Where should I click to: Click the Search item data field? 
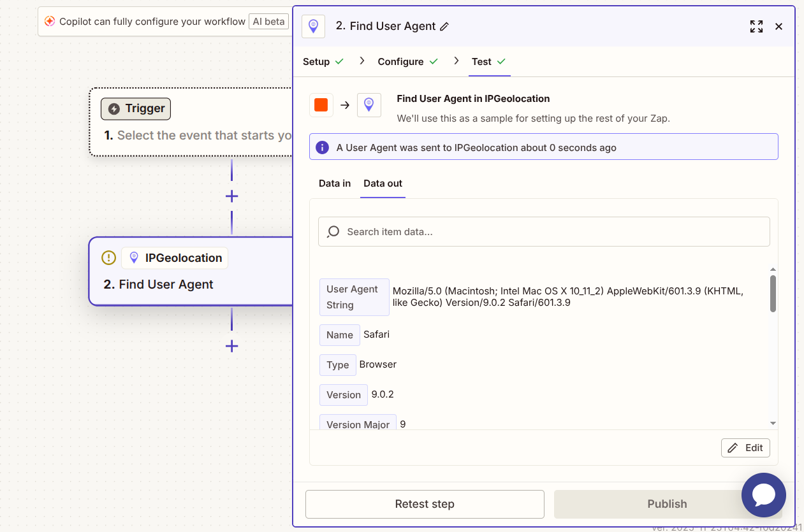(x=544, y=232)
